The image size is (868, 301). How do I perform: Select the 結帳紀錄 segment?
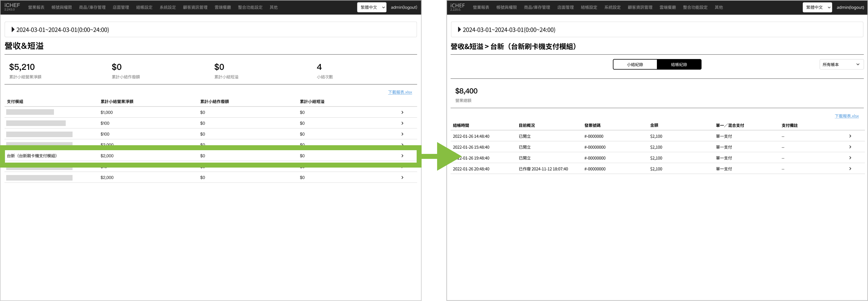[x=679, y=65]
